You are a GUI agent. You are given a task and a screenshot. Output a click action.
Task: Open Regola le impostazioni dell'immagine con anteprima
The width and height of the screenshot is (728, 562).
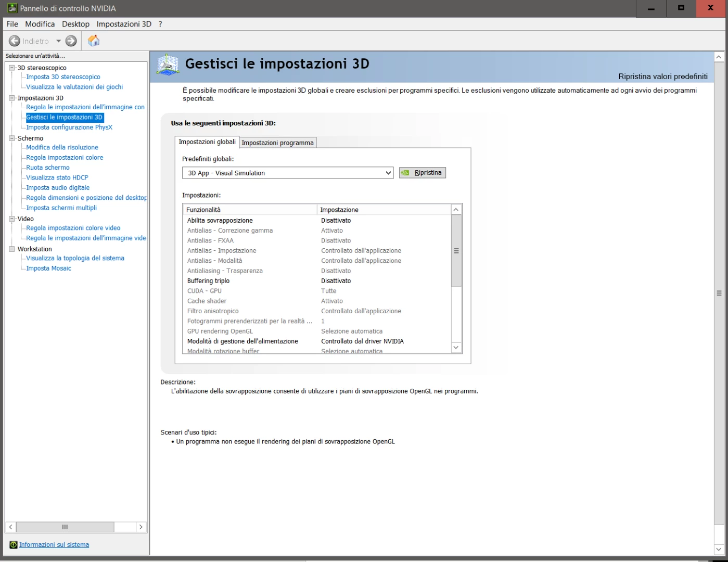85,107
